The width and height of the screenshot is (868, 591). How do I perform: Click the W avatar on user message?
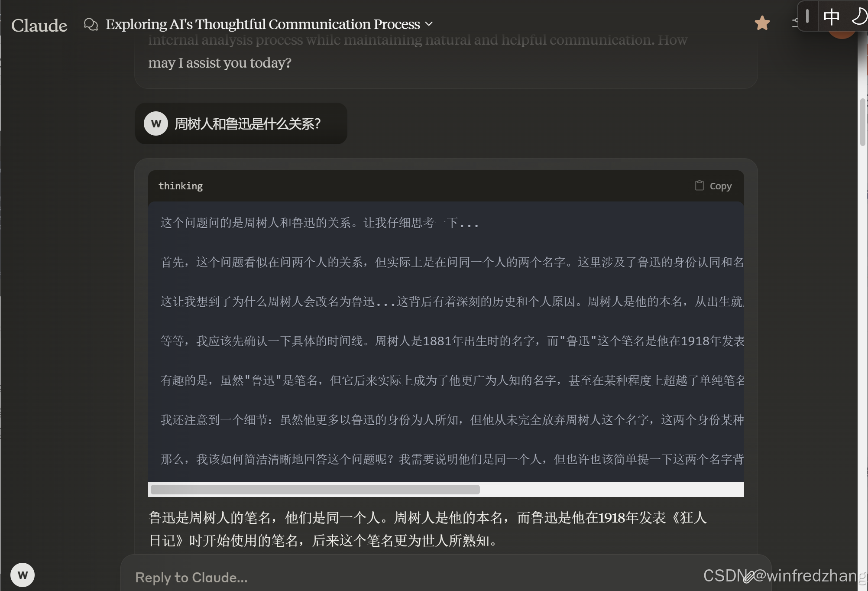(156, 123)
